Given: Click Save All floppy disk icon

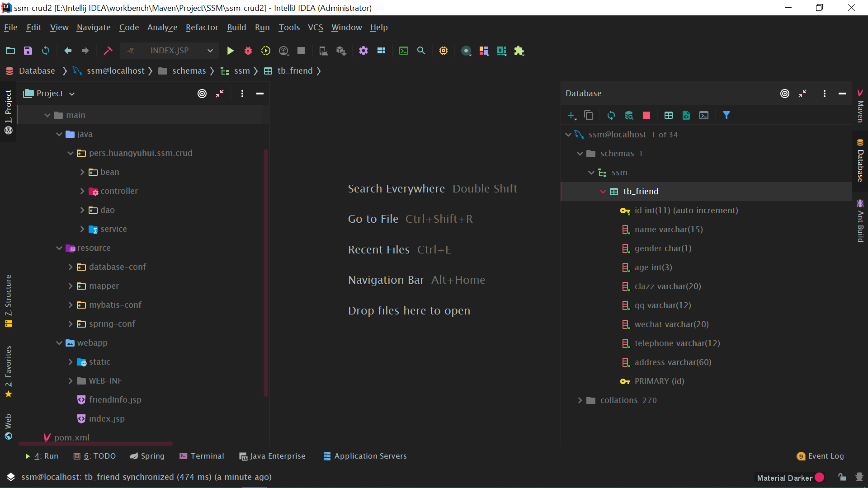Looking at the screenshot, I should (x=28, y=51).
